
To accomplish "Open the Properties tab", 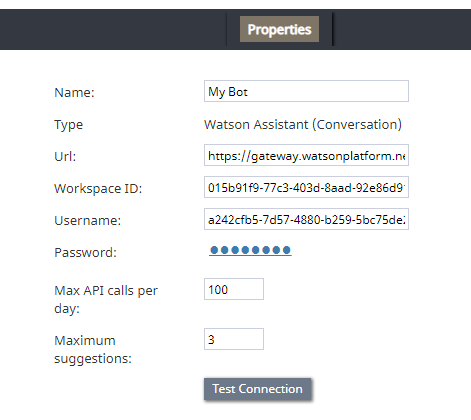I will coord(279,29).
